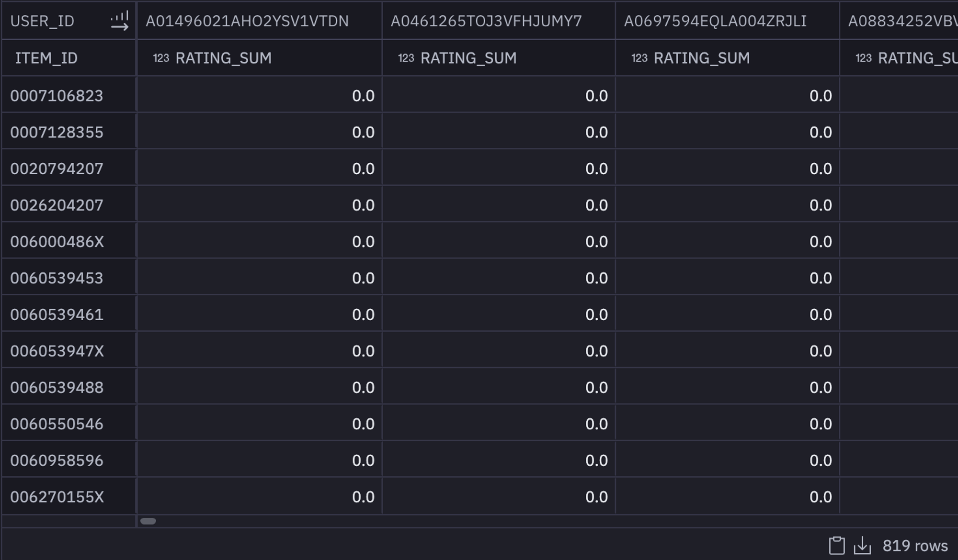Click RATING_SUM header under A0697594EQLA004ZRJLI
958x560 pixels.
point(702,58)
